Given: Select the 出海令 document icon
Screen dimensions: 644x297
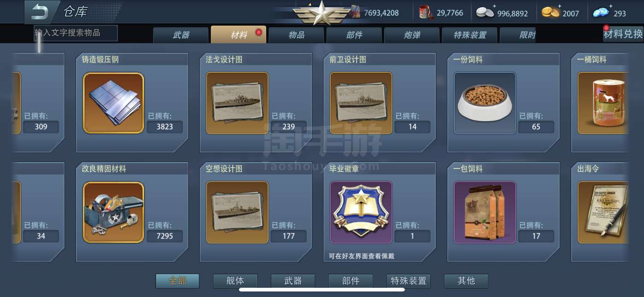Looking at the screenshot, I should 603,212.
